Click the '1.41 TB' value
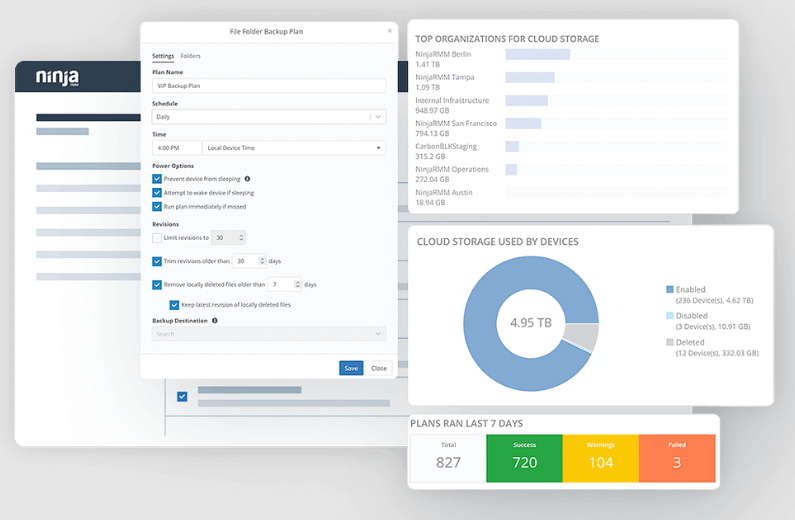Viewport: 795px width, 520px height. coord(427,64)
